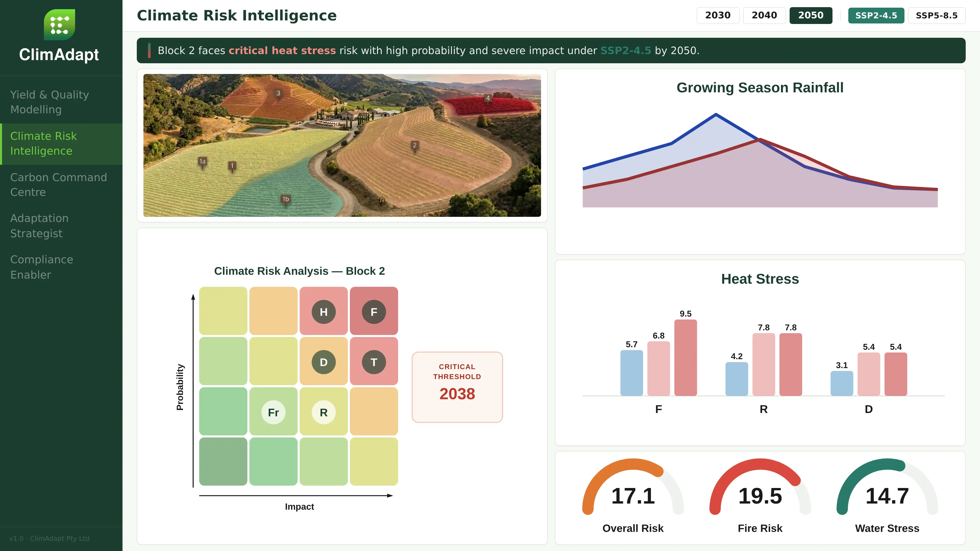This screenshot has height=551, width=980.
Task: Toggle the 2030 projection year
Action: coord(717,16)
